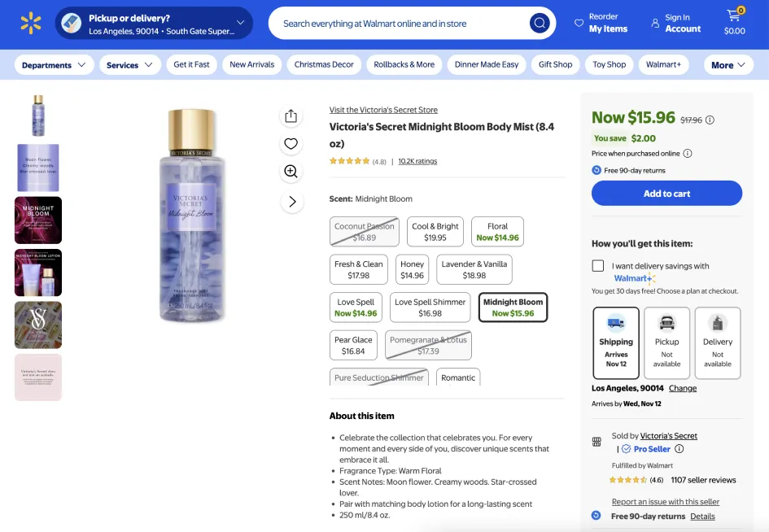
Task: Zoom product image with magnifier icon
Action: click(x=291, y=172)
